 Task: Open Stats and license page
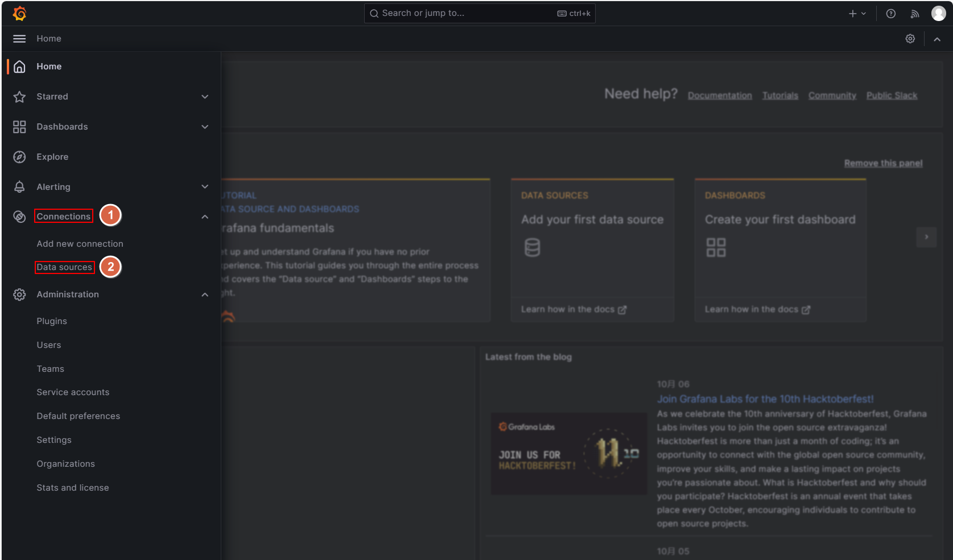coord(73,488)
